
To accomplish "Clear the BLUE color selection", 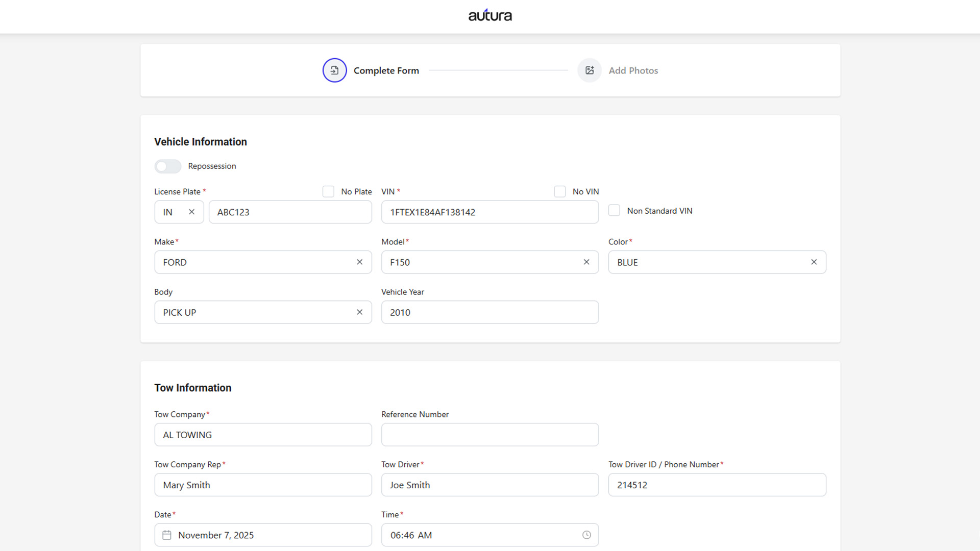I will point(814,262).
